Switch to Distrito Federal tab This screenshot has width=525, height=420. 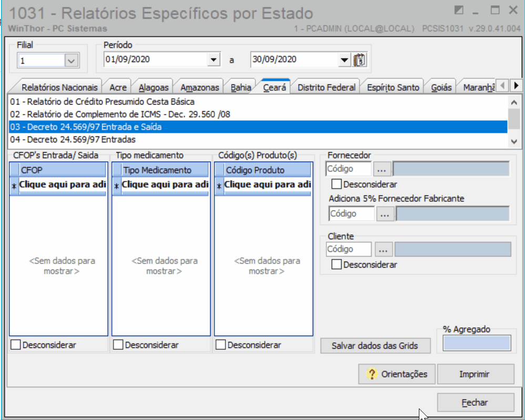[x=326, y=87]
